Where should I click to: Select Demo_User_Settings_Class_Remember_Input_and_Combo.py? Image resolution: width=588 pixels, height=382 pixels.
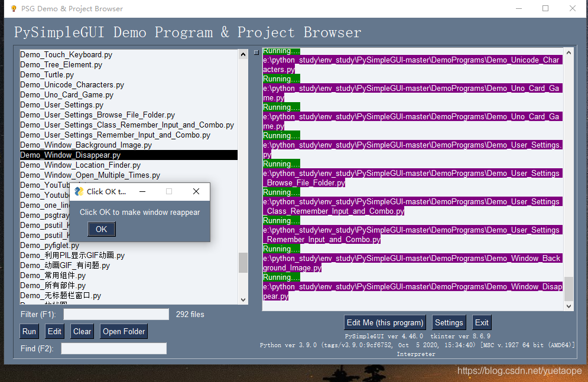coord(129,125)
